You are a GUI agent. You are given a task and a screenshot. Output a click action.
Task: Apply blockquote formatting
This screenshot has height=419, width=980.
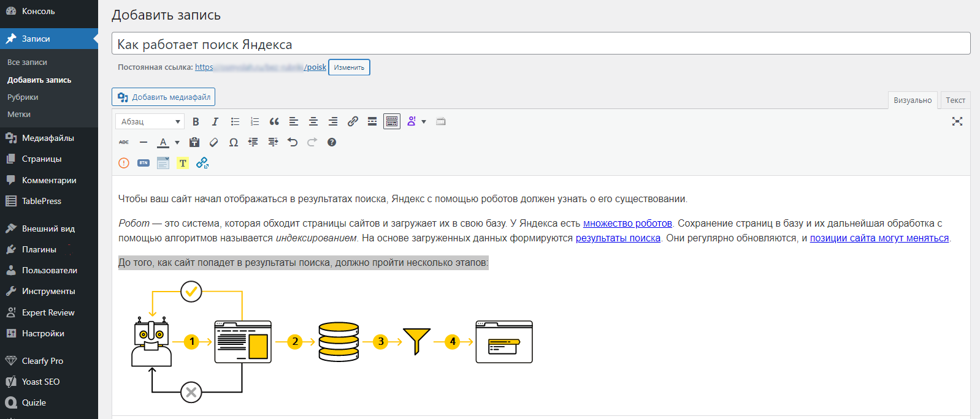[274, 121]
